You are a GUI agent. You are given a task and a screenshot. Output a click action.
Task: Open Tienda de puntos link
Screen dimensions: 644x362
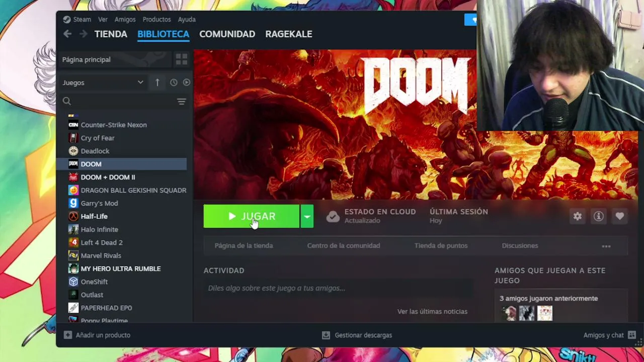(x=441, y=246)
